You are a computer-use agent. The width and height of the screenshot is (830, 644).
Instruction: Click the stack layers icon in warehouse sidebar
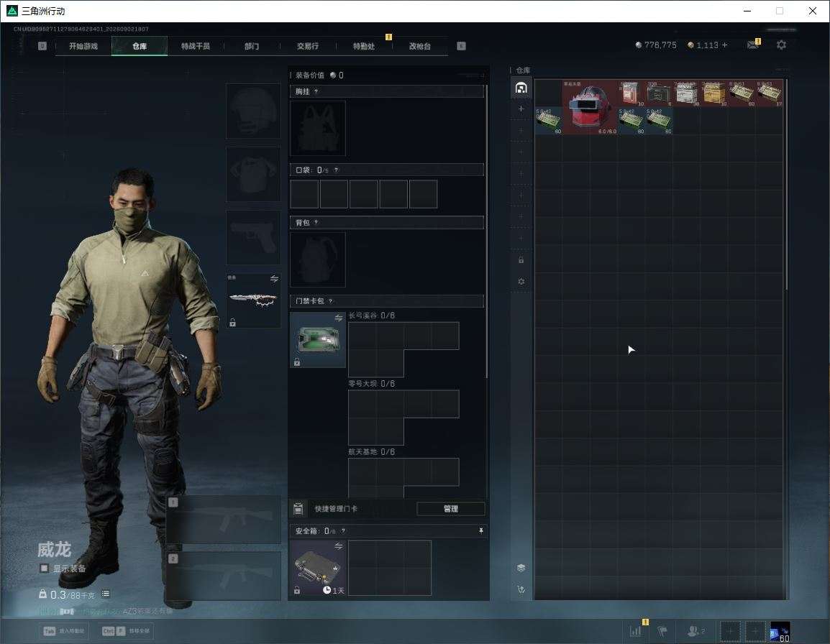pos(521,568)
